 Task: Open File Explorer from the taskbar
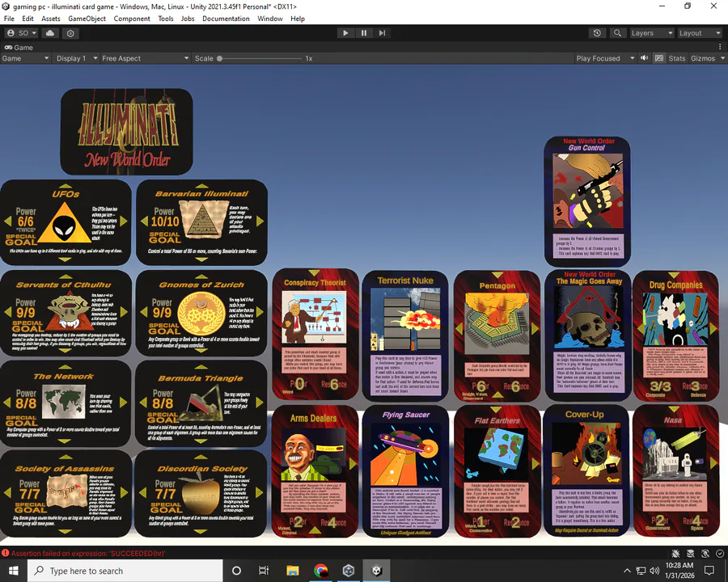point(293,571)
